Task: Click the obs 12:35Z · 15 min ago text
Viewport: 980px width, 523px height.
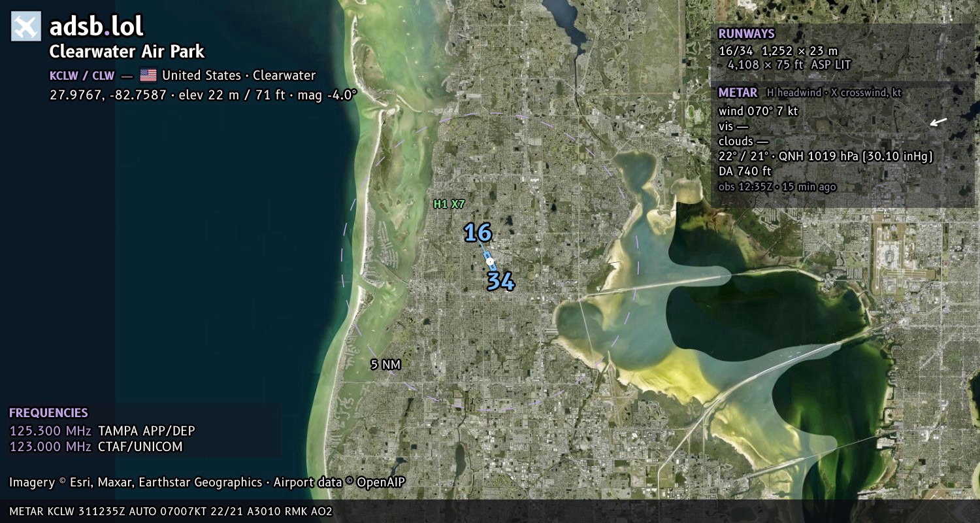Action: pos(777,187)
